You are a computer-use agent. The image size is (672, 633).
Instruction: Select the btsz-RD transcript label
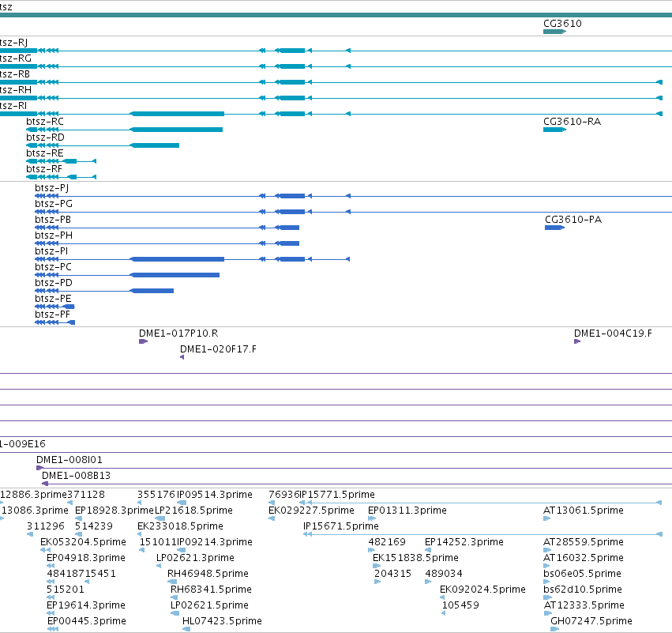click(x=46, y=138)
